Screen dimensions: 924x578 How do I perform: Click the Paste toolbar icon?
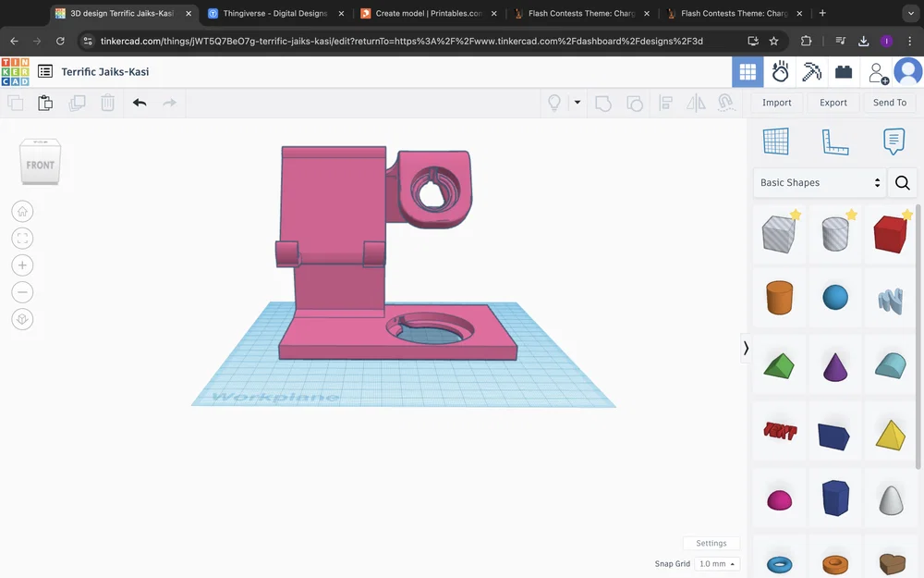pyautogui.click(x=45, y=103)
